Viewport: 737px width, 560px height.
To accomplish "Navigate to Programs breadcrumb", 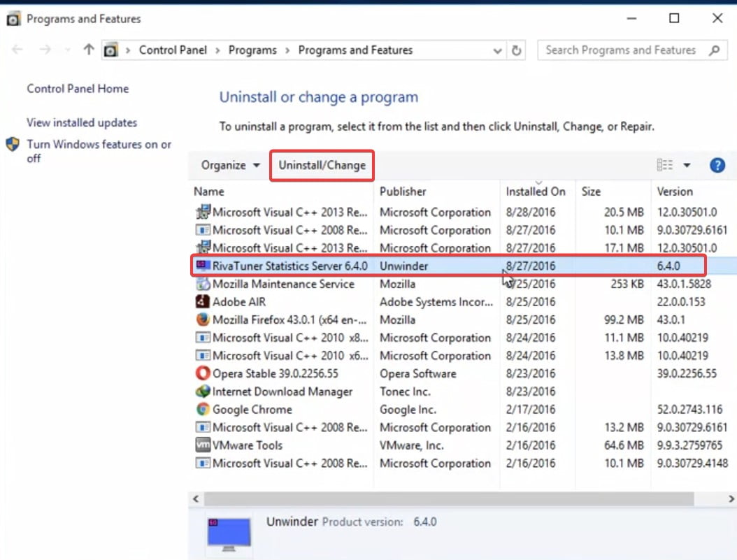I will [252, 50].
